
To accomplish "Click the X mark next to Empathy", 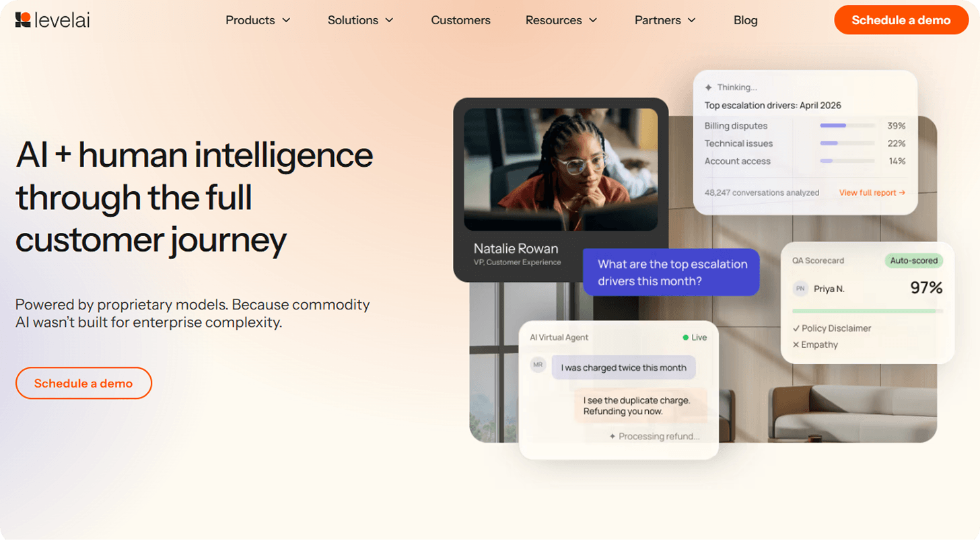I will (796, 345).
